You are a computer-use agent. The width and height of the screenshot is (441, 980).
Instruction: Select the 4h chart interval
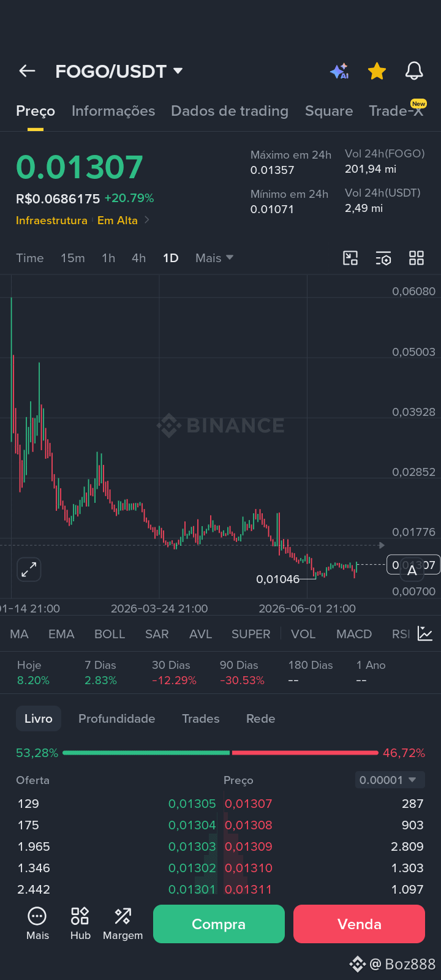click(139, 258)
